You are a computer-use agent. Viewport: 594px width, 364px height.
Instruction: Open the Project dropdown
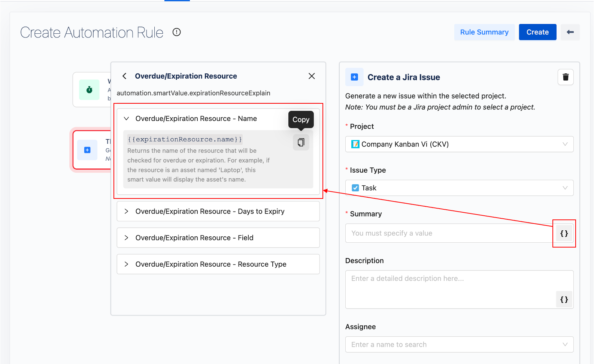coord(459,144)
